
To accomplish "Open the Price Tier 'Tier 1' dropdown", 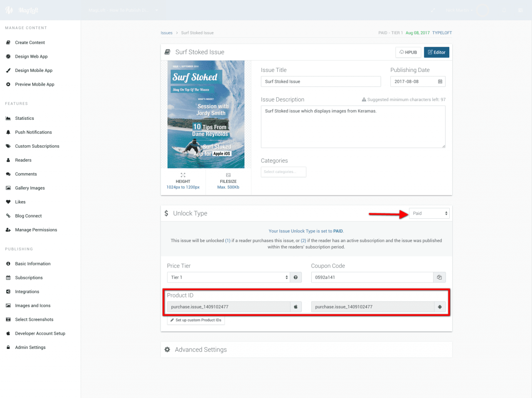I will point(229,277).
